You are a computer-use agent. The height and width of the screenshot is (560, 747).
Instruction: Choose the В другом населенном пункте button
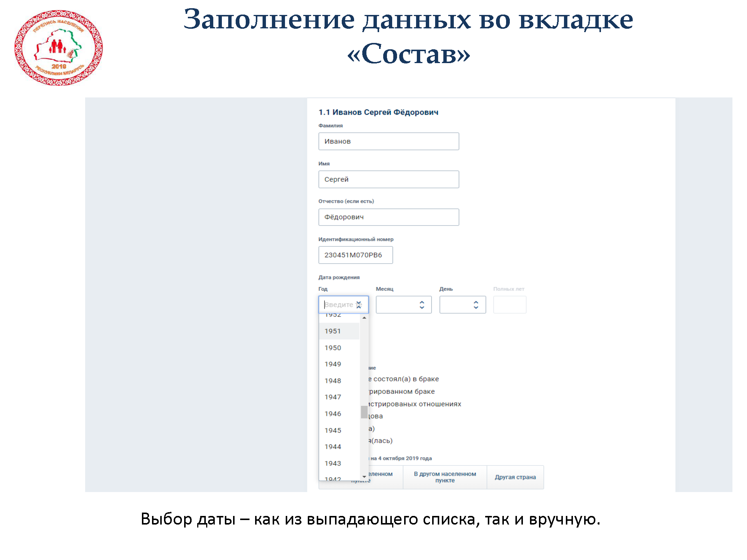[x=445, y=477]
